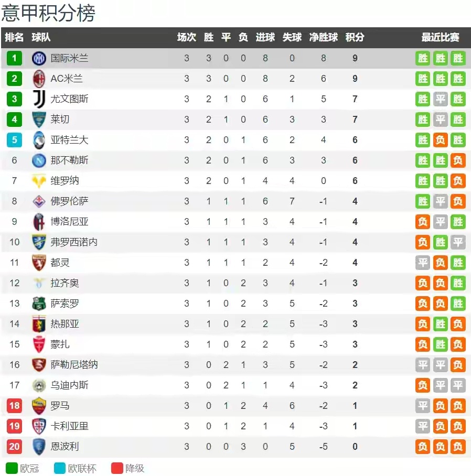Viewport: 471px width, 476px height.
Task: Click the green 欧冠 legend swatch
Action: [12, 468]
